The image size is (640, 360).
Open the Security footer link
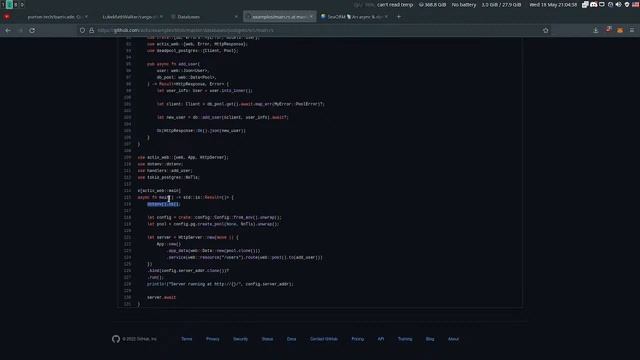[240, 339]
